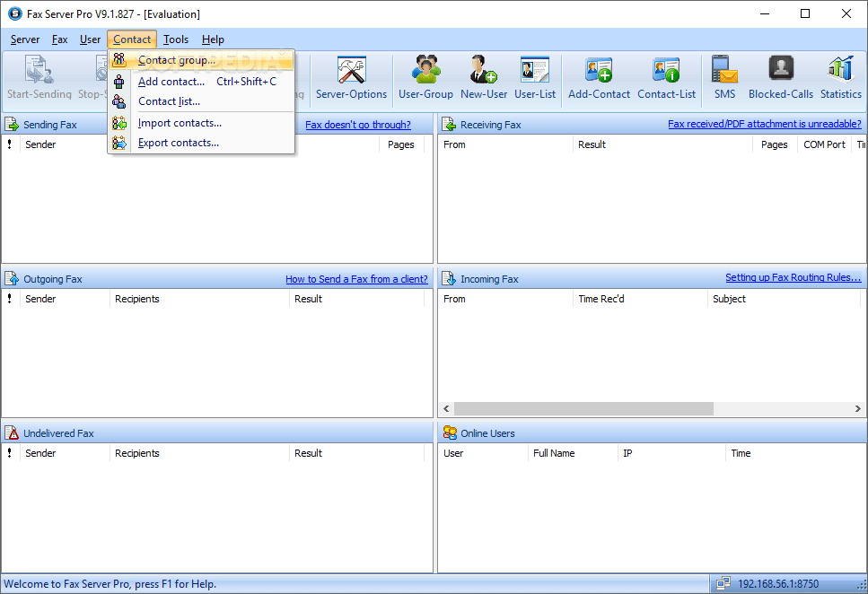Open 'Setting up Fax Routing Rules…' link
Screen dimensions: 868x594
tap(793, 277)
